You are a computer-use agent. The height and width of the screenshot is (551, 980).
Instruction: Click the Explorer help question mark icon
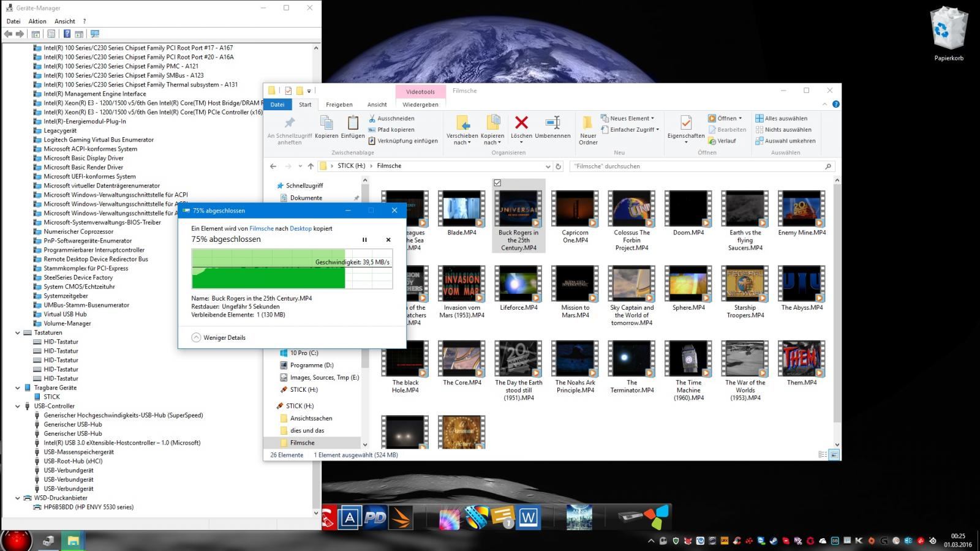click(836, 104)
